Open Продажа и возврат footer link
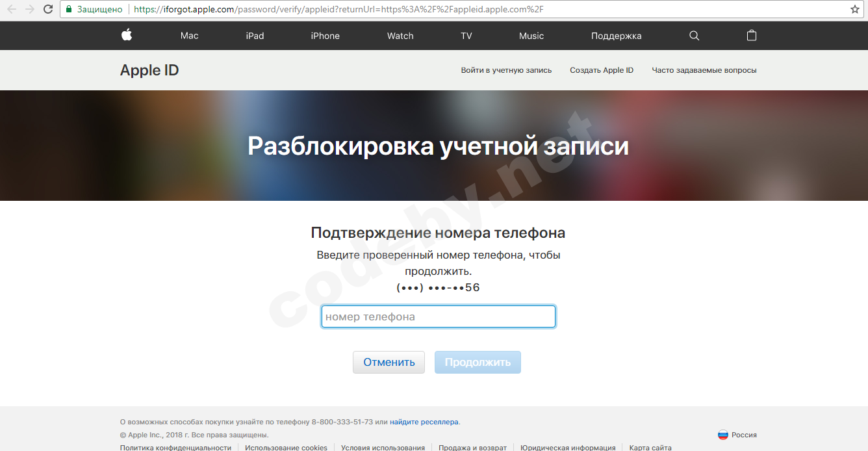The width and height of the screenshot is (868, 451). tap(472, 448)
